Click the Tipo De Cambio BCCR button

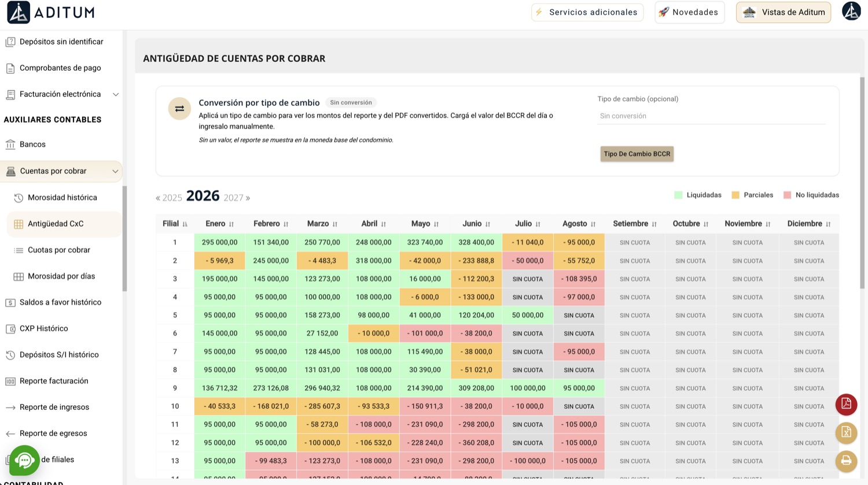[x=637, y=154]
